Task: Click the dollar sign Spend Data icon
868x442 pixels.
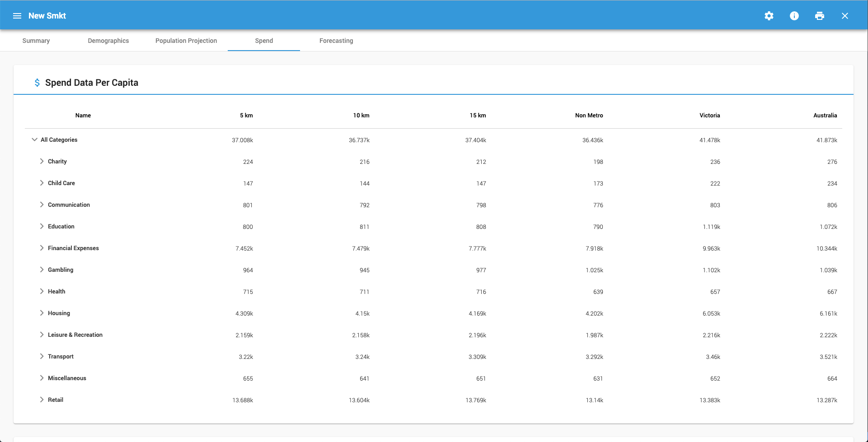Action: tap(37, 83)
